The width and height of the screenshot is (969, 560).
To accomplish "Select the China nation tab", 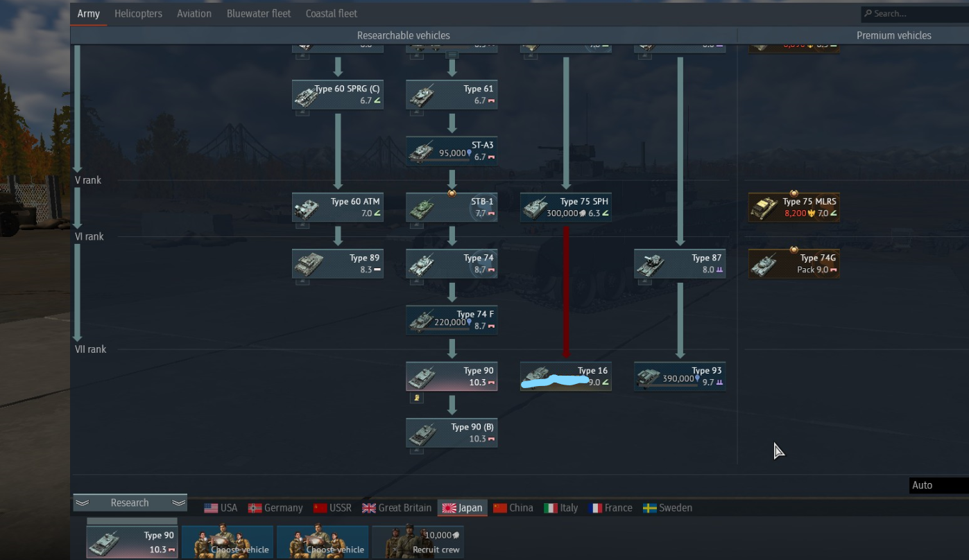I will [x=513, y=508].
